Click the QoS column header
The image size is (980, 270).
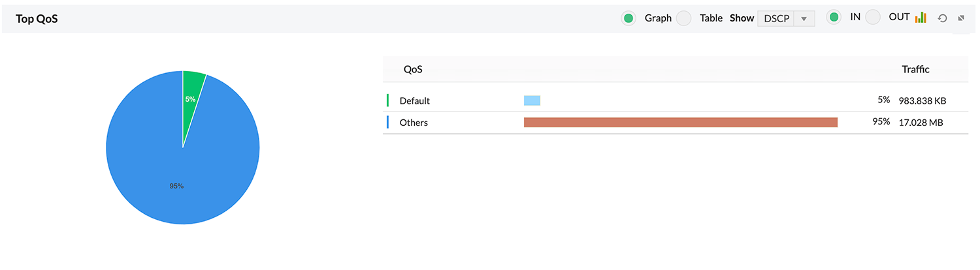click(x=412, y=69)
